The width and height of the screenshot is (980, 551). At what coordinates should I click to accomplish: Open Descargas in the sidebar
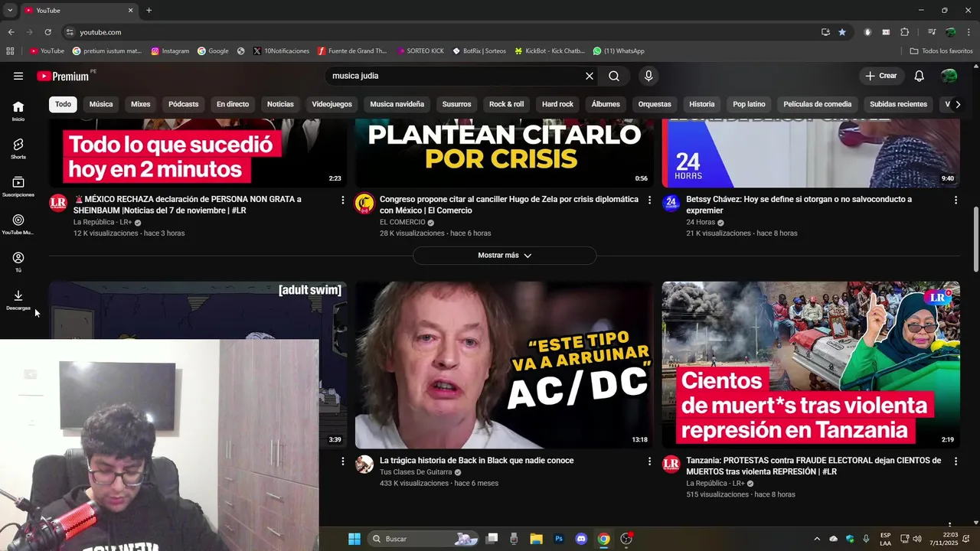(18, 300)
